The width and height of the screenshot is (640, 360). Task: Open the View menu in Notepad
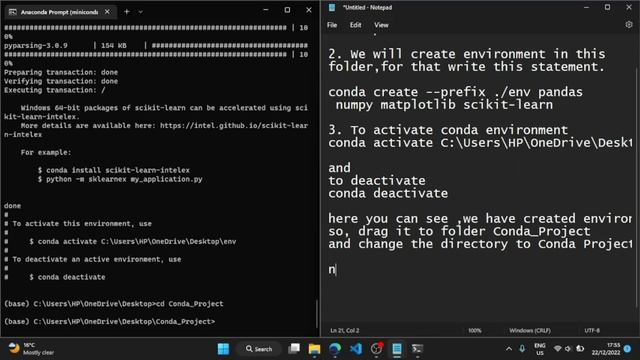(x=381, y=25)
